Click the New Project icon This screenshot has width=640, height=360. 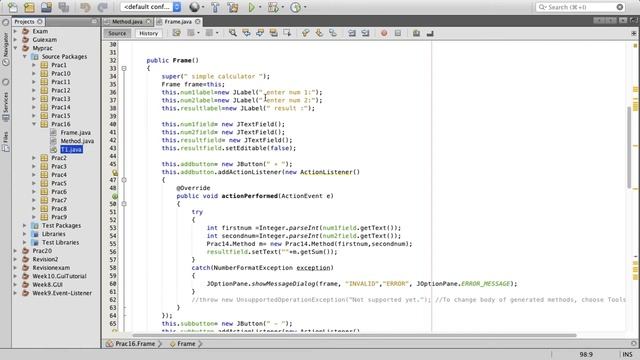29,7
